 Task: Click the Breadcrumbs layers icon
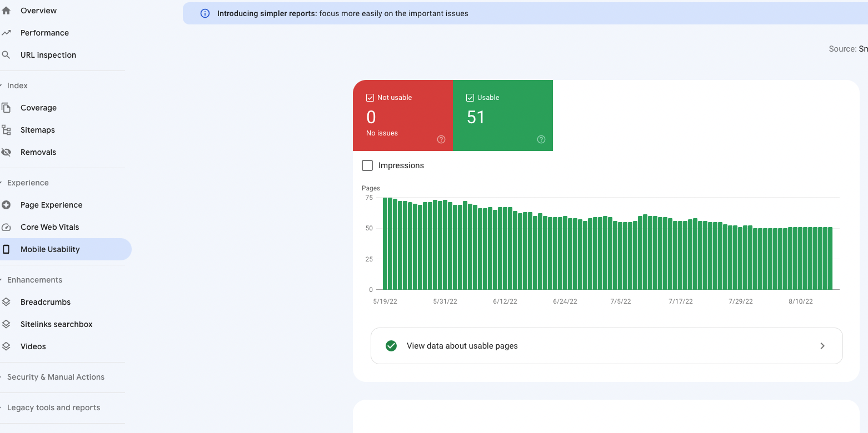click(6, 302)
